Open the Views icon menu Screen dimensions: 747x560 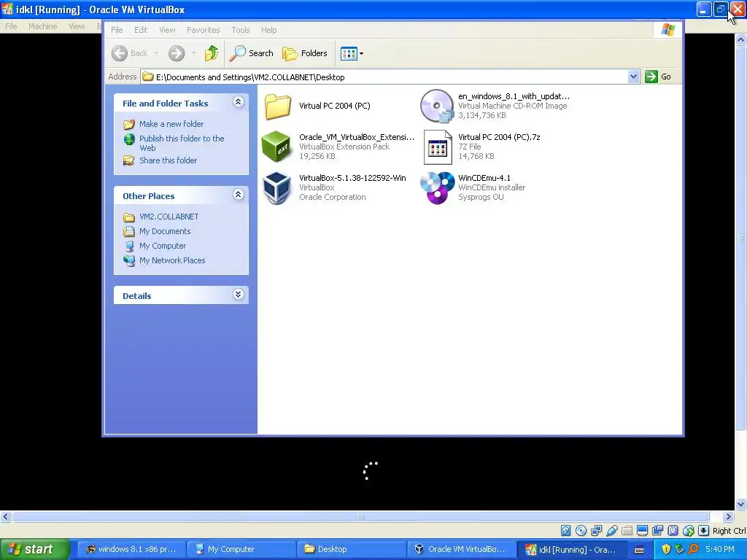point(352,53)
